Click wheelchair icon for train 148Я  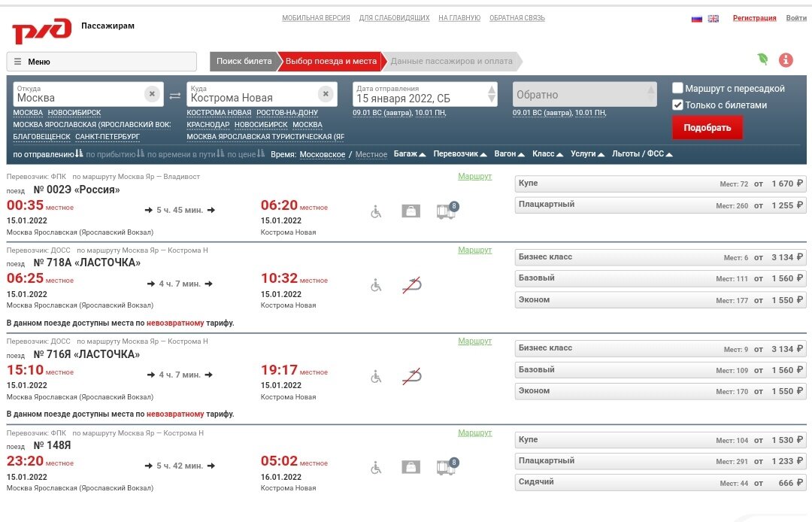click(x=376, y=468)
